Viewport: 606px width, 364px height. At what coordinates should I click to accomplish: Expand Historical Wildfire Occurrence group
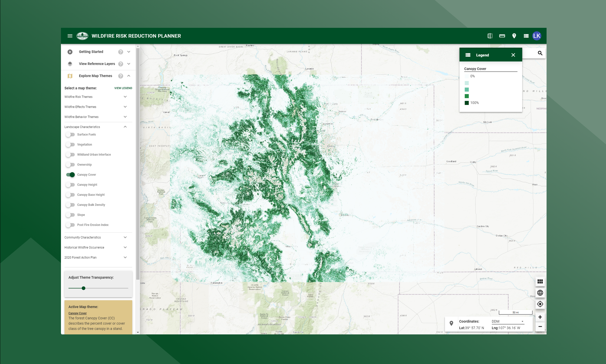(125, 247)
